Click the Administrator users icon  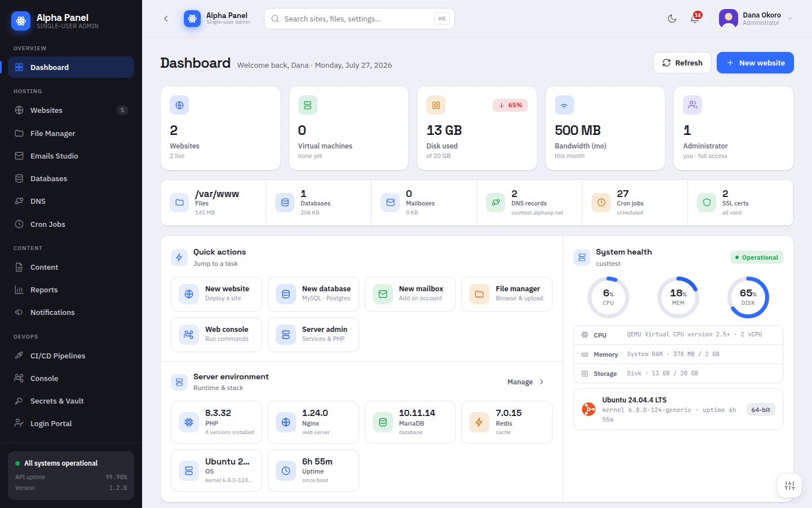click(x=692, y=105)
